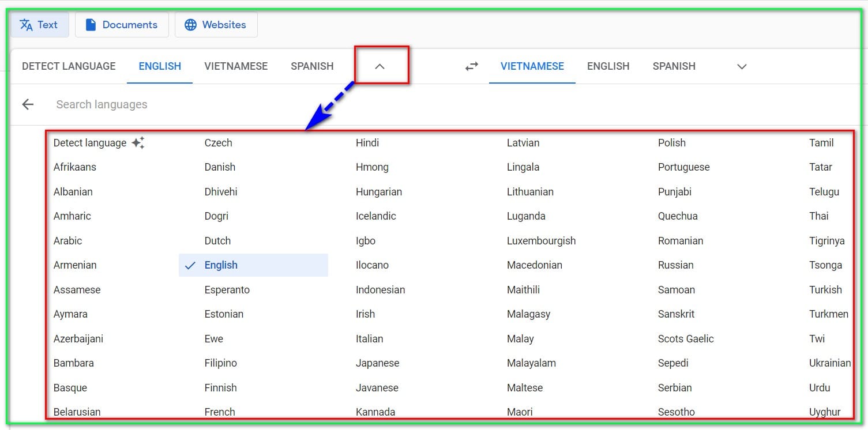868x430 pixels.
Task: Swap source and target languages
Action: 472,66
